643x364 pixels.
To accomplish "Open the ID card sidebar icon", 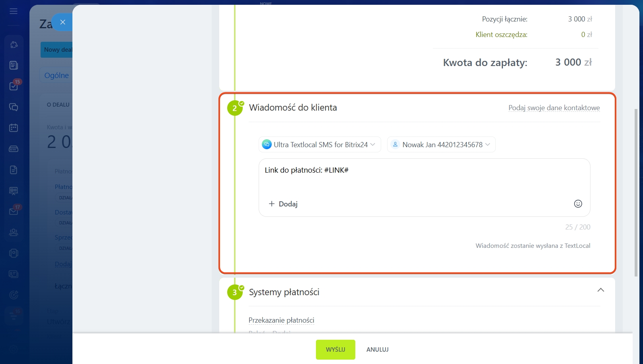I will pyautogui.click(x=14, y=274).
